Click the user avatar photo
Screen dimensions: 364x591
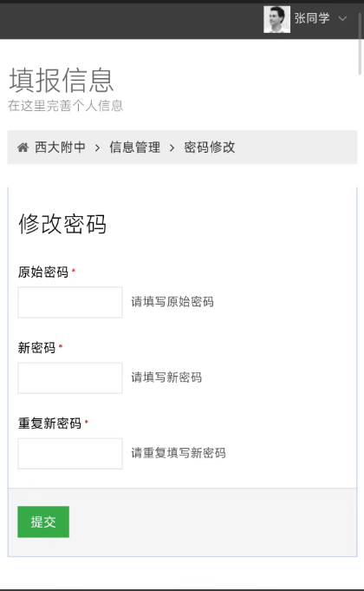coord(276,19)
